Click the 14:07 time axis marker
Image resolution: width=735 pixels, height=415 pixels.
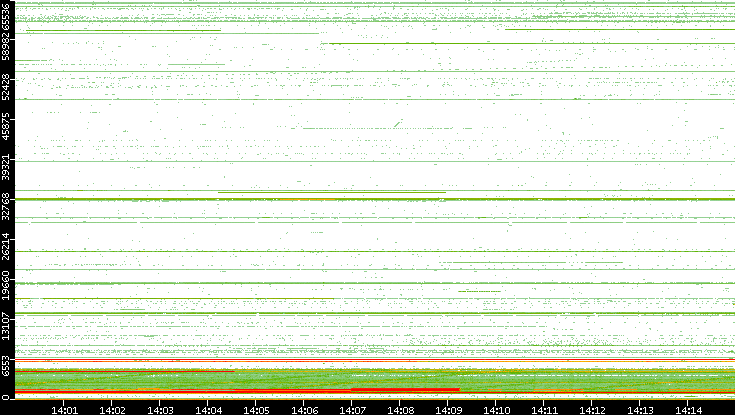click(352, 409)
